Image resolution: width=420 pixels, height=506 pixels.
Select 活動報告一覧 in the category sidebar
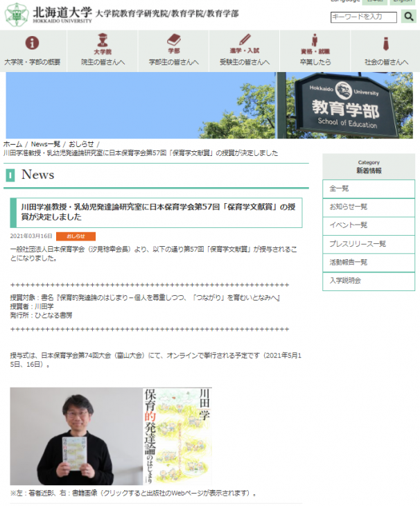tap(369, 263)
